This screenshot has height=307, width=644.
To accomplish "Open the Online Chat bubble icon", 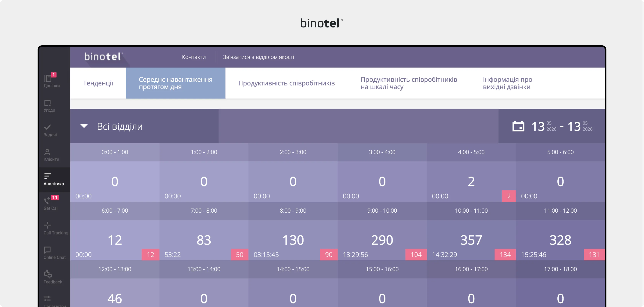I will pos(47,250).
